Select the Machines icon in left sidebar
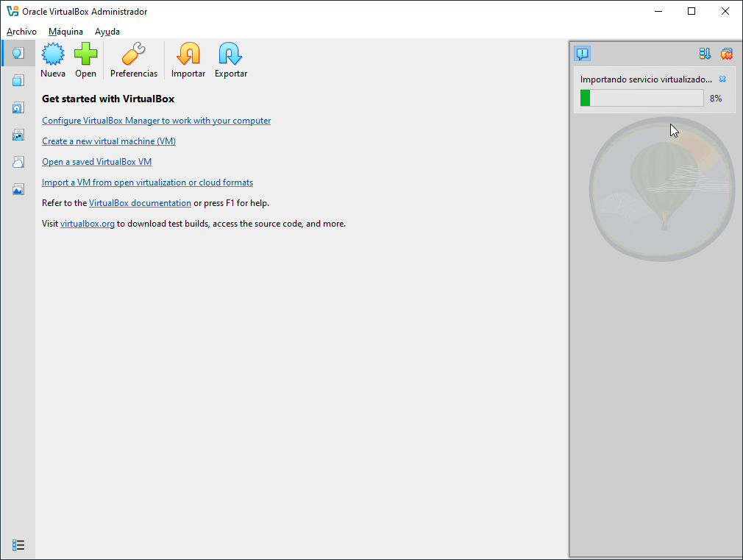The width and height of the screenshot is (743, 560). coord(18,80)
